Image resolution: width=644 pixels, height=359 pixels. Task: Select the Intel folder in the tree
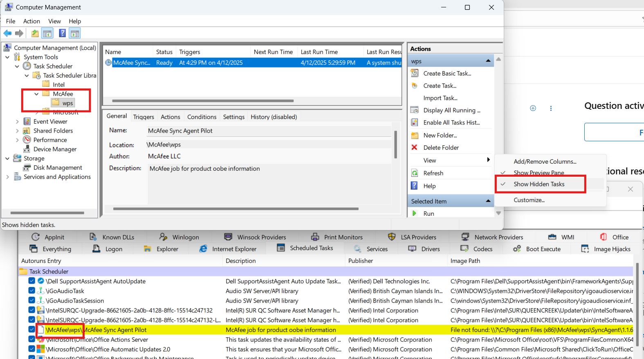click(58, 85)
